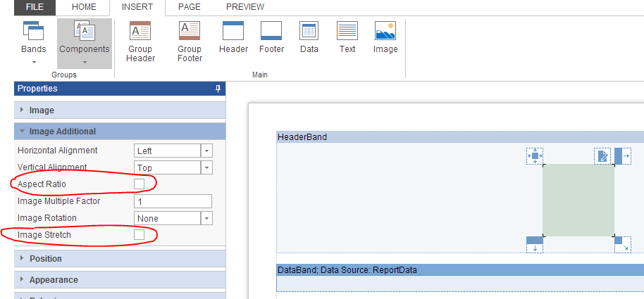Insert a Group Header band
Screen dimensions: 644x299
pyautogui.click(x=140, y=42)
